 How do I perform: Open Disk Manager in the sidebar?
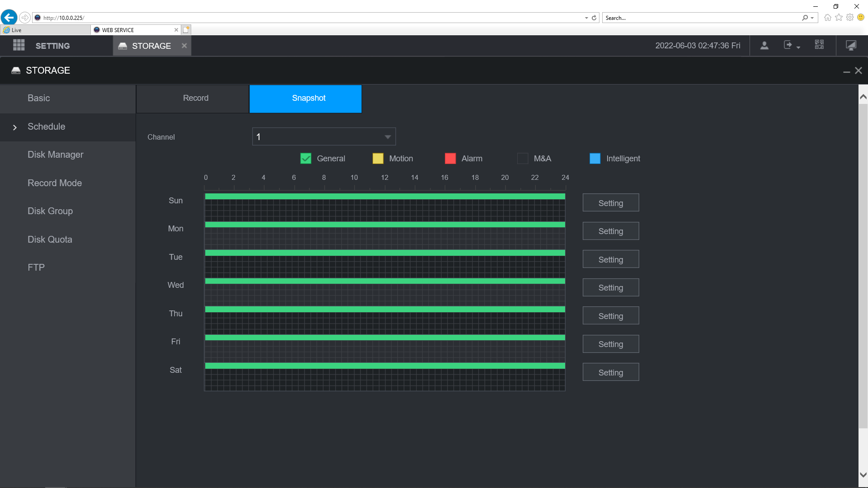[x=68, y=155]
